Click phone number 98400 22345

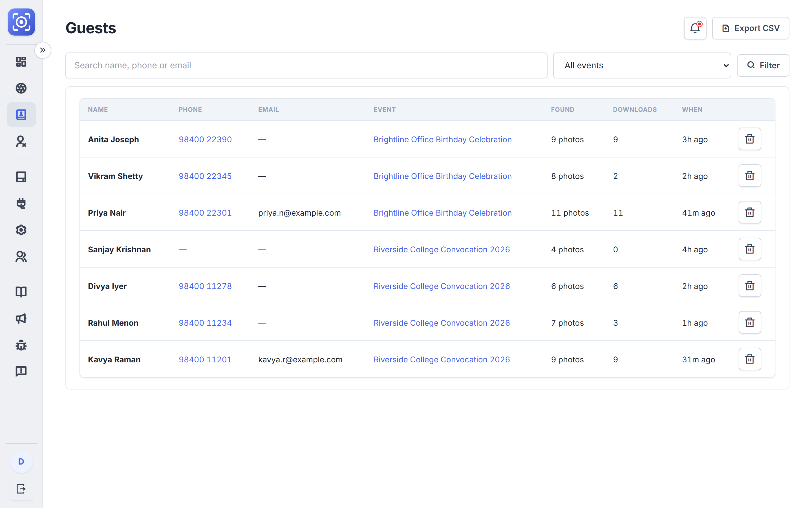coord(205,176)
